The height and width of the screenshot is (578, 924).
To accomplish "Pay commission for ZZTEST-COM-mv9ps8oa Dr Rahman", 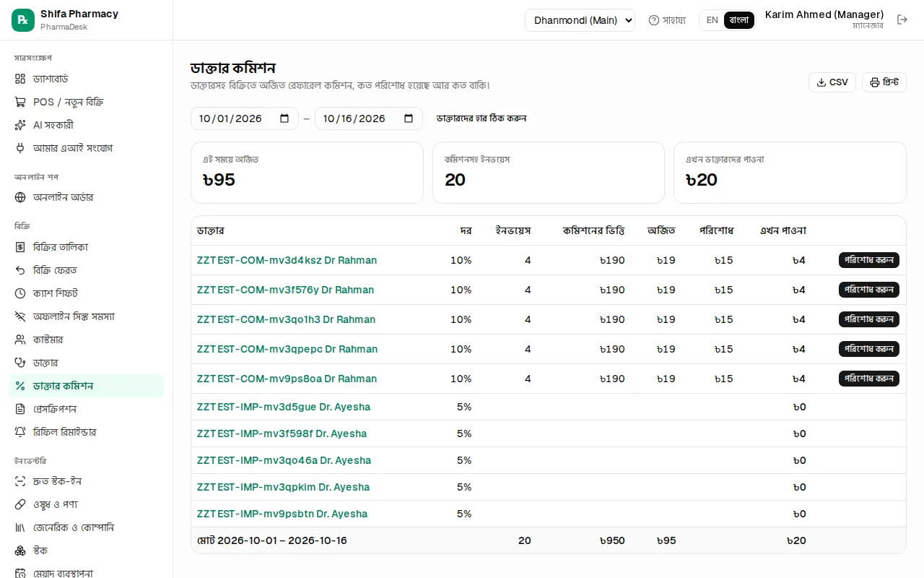I will tap(869, 379).
